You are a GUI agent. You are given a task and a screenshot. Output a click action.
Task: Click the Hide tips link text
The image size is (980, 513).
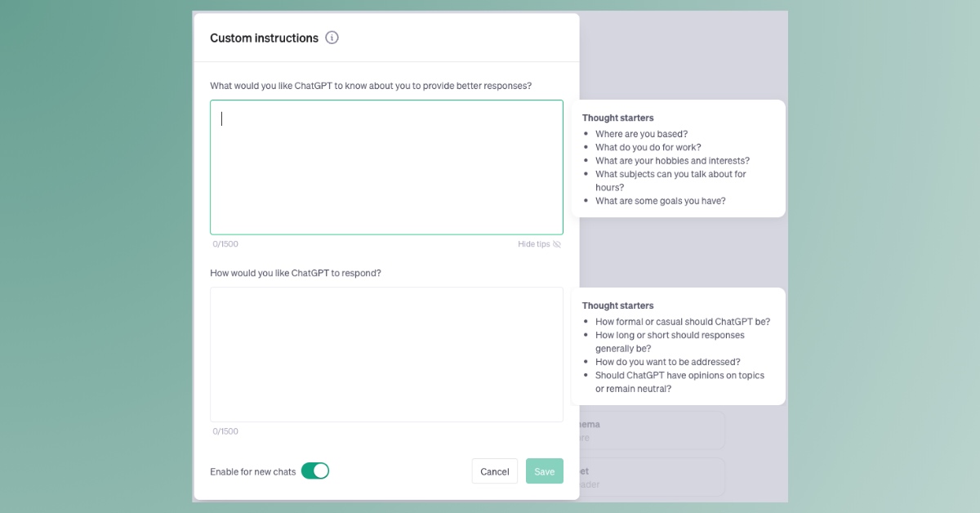[533, 244]
